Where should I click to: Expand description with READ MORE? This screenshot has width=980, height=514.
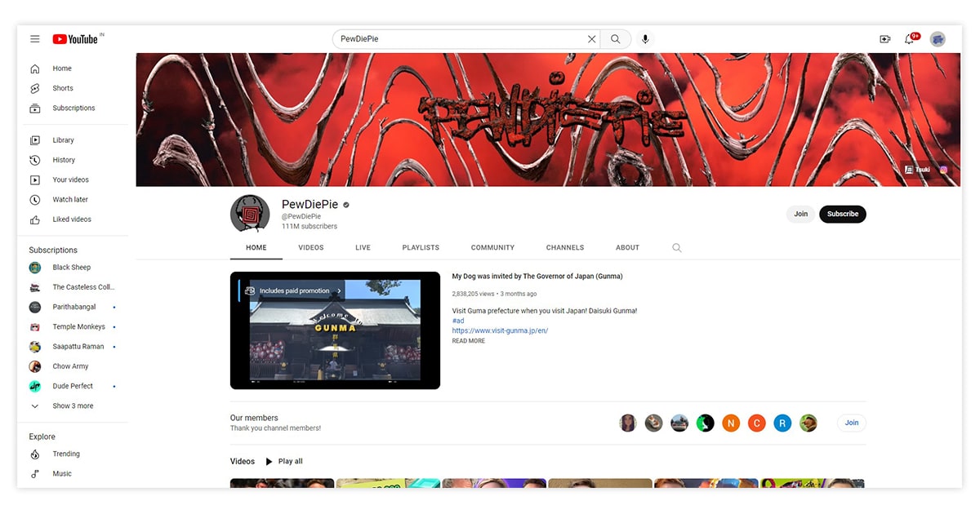[468, 341]
